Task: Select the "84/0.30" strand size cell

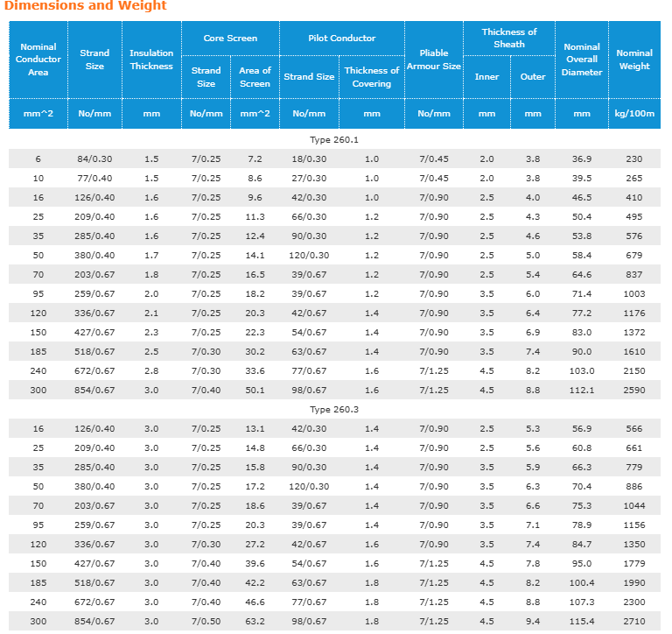Action: click(x=94, y=159)
